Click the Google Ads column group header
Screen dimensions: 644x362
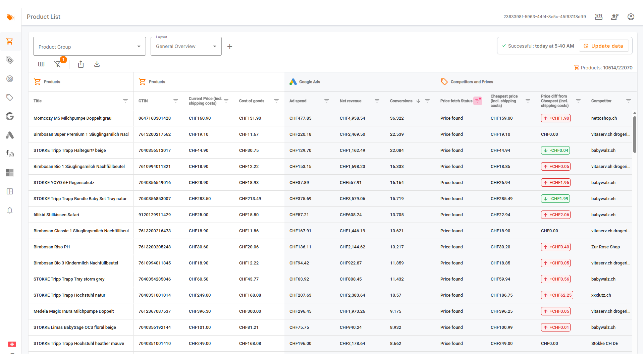305,82
